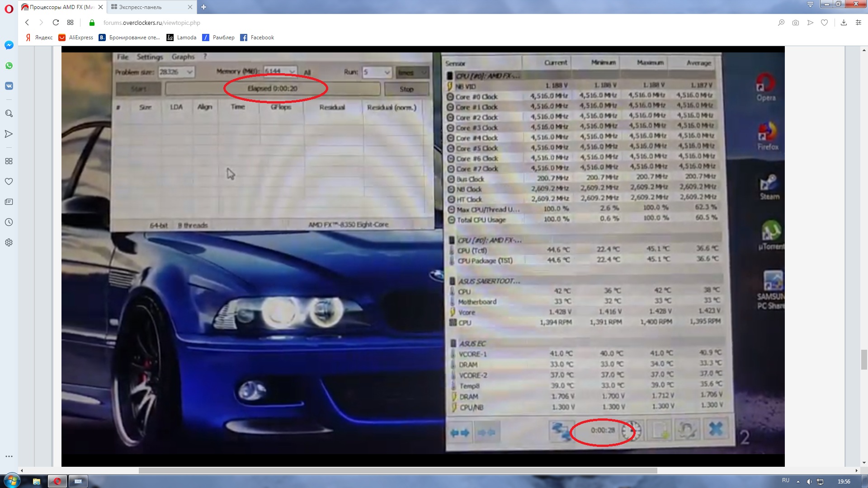Open the sidebar search icon

[9, 113]
